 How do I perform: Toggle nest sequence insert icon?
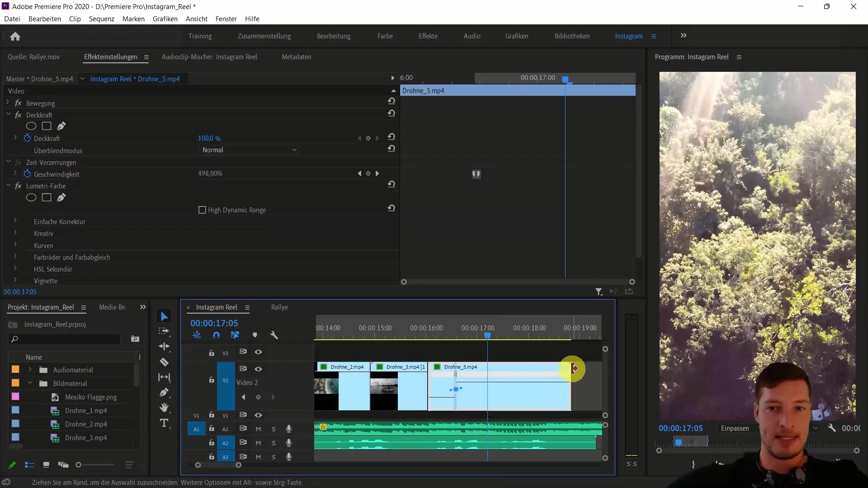point(197,335)
